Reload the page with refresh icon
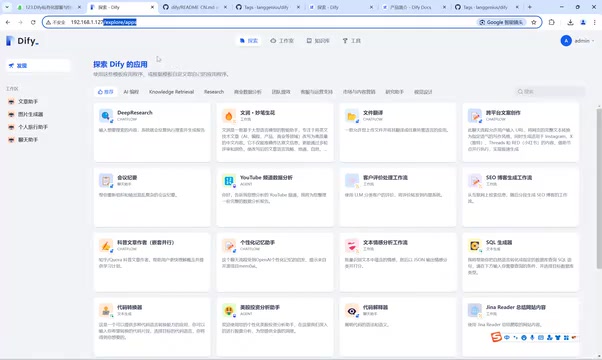The height and width of the screenshot is (360, 602). [33, 22]
